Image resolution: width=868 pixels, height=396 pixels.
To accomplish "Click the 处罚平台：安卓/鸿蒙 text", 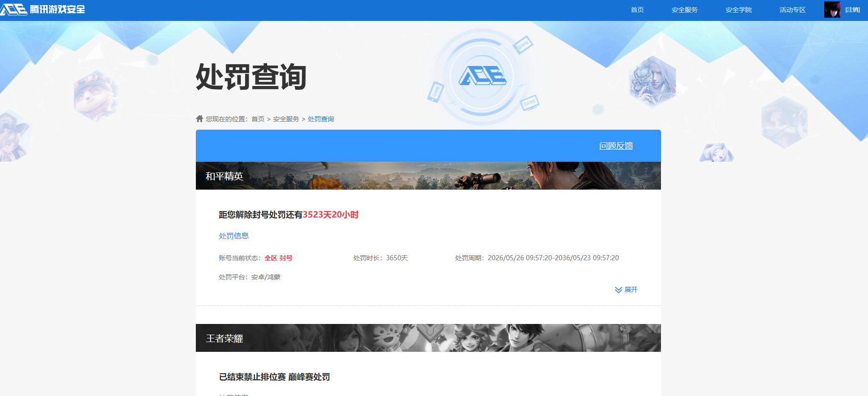I will [250, 277].
